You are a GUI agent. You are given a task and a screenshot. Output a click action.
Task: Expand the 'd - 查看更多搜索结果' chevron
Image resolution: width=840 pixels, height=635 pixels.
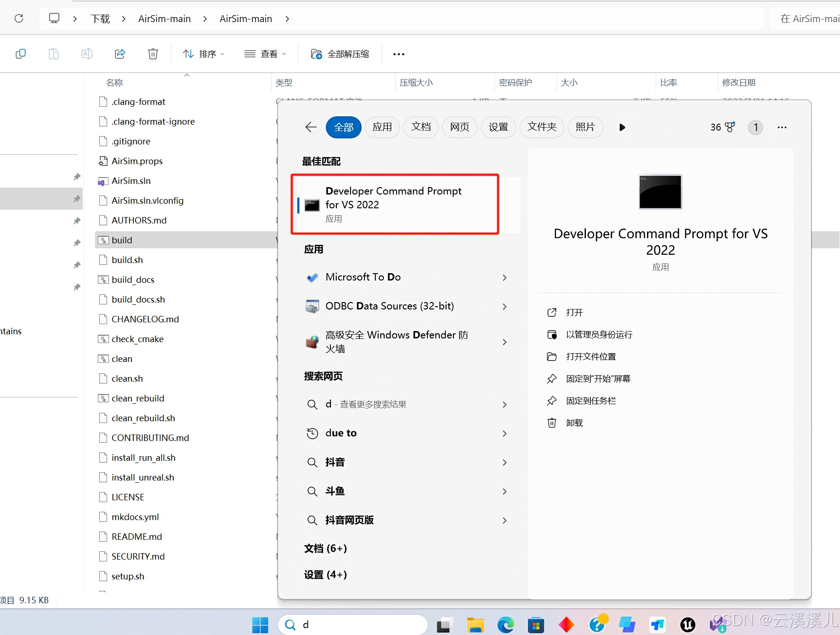[505, 404]
